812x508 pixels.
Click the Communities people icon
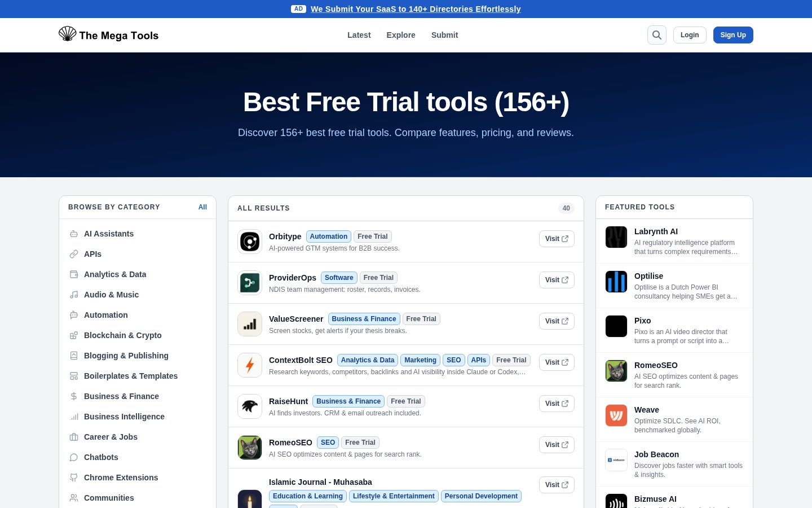[74, 498]
